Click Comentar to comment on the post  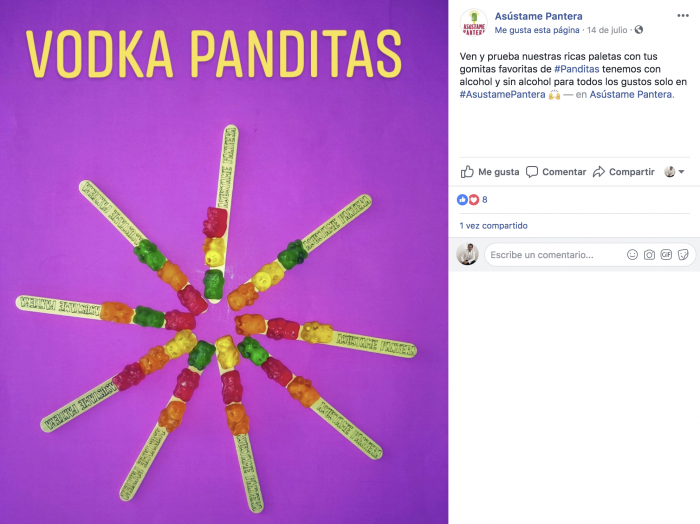point(556,172)
